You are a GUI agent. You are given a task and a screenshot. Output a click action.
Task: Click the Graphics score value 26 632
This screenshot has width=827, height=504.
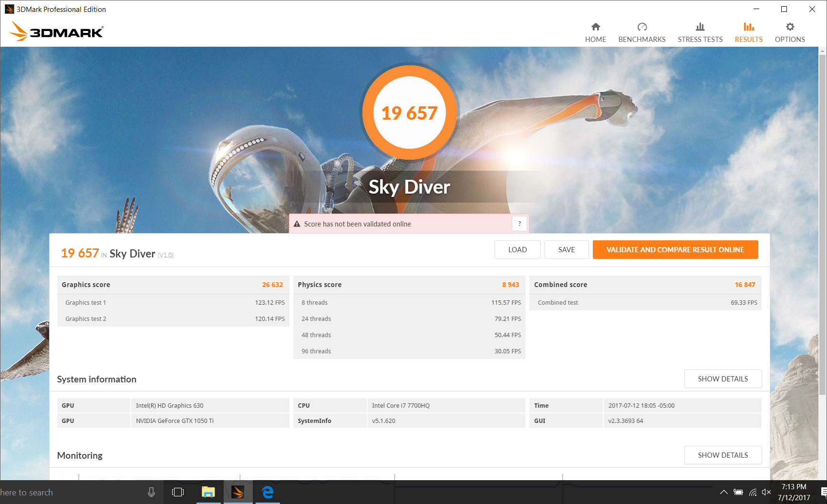tap(272, 285)
